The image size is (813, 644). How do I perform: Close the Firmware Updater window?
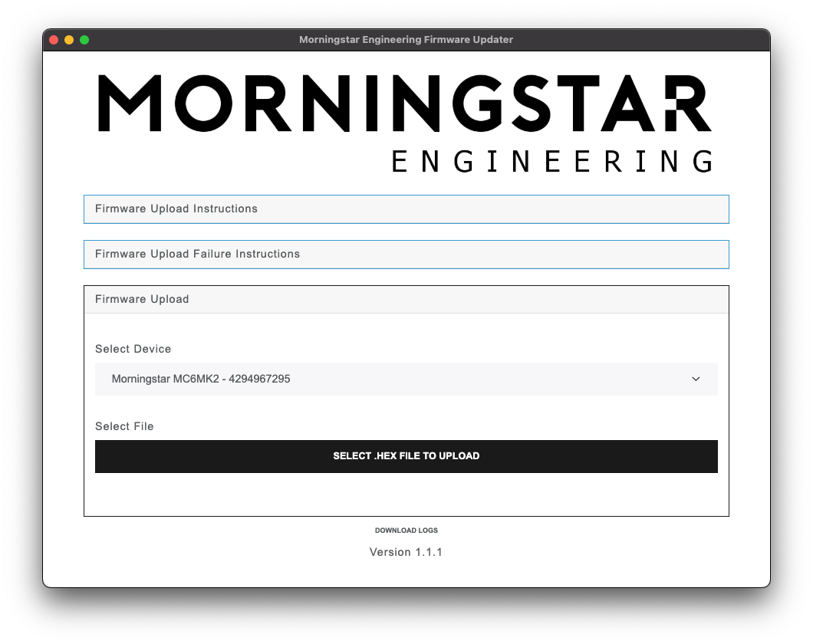click(x=54, y=40)
